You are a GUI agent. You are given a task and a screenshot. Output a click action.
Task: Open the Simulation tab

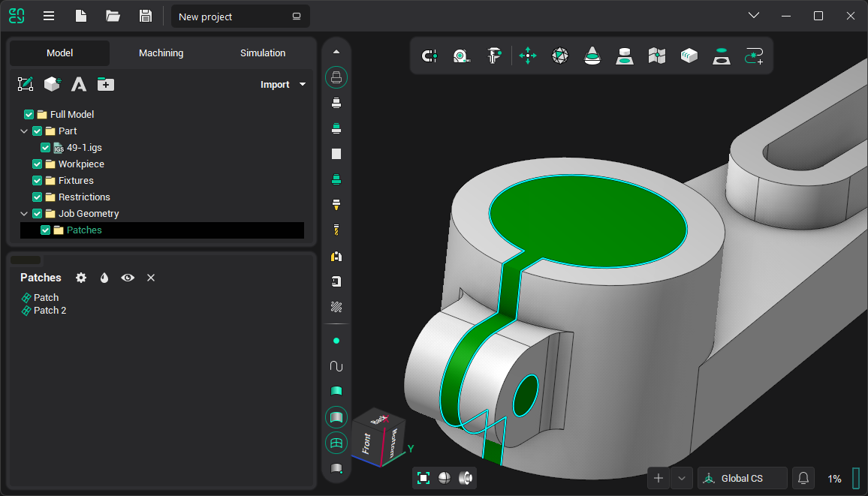coord(263,53)
